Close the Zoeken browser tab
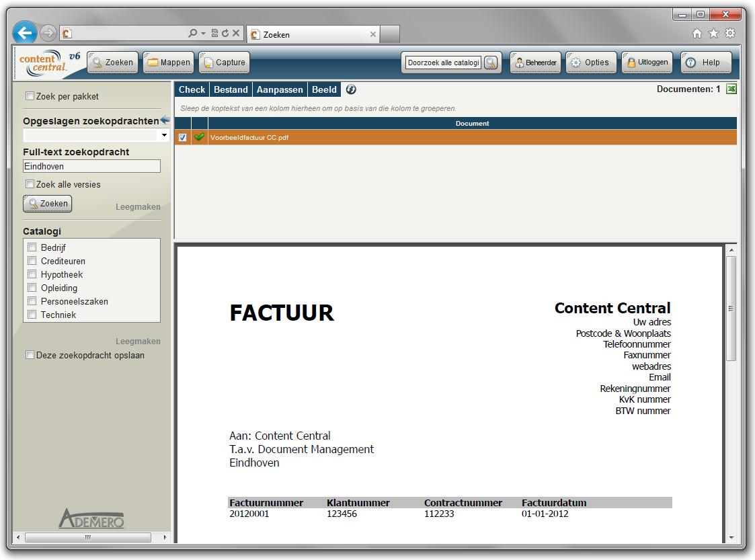This screenshot has width=755, height=560. pos(372,34)
